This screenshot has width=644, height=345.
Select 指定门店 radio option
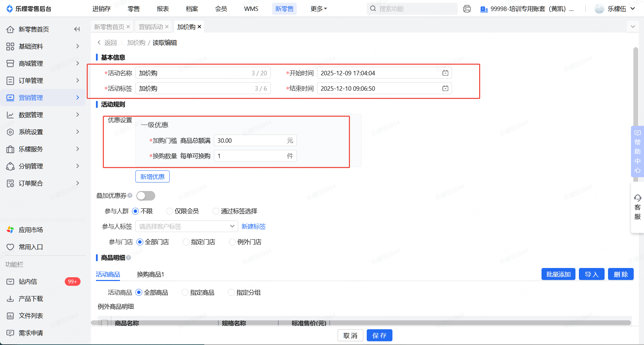pos(186,242)
